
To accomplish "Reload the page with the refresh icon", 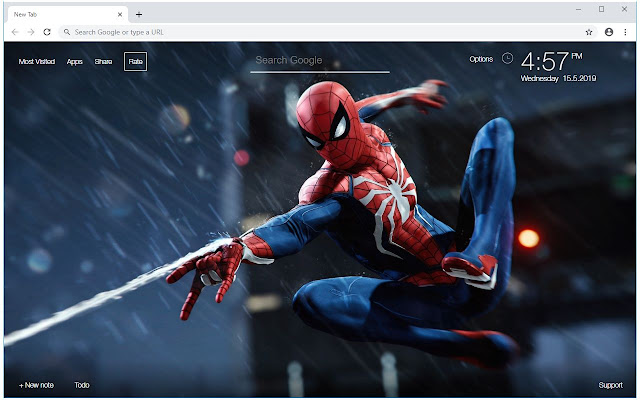I will [47, 32].
